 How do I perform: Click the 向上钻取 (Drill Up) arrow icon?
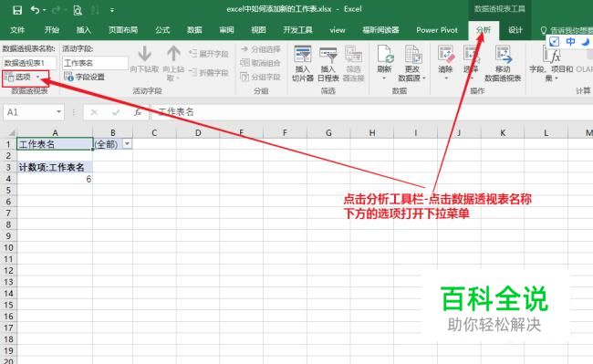[173, 54]
